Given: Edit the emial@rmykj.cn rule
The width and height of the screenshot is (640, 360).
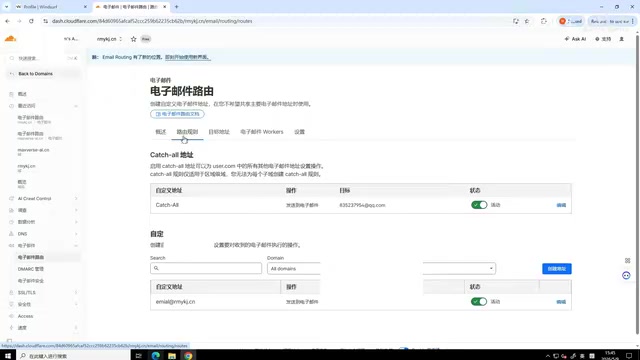Looking at the screenshot, I should [561, 302].
